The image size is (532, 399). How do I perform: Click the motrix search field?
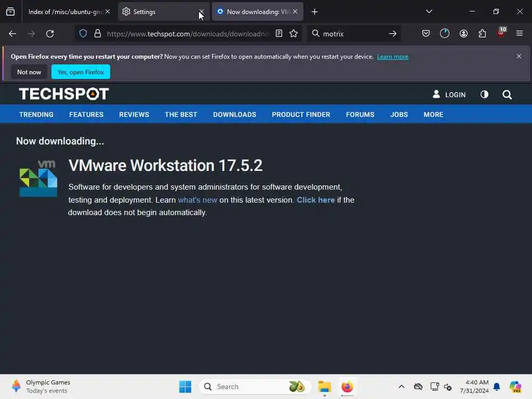click(353, 34)
